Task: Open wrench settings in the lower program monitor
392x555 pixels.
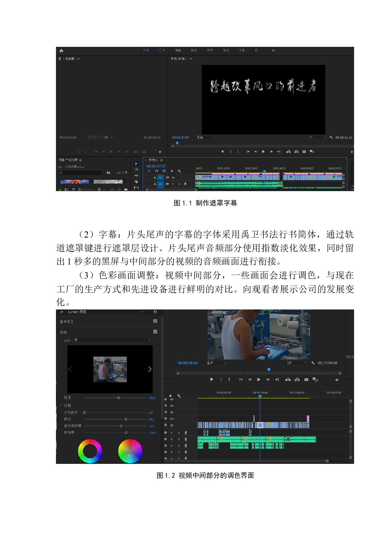Action: click(313, 363)
